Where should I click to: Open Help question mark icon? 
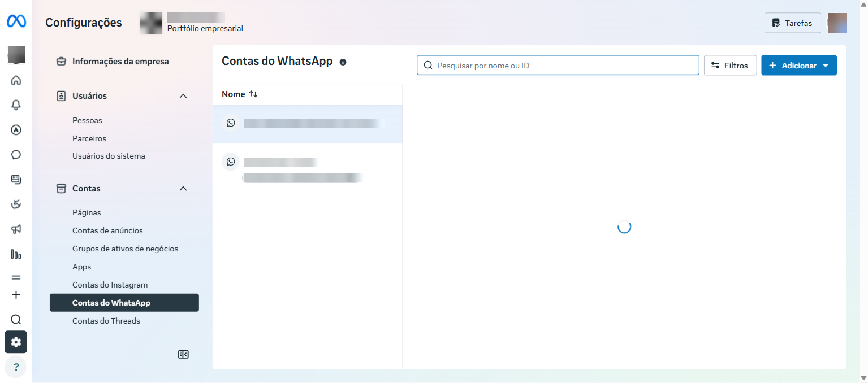(x=16, y=367)
